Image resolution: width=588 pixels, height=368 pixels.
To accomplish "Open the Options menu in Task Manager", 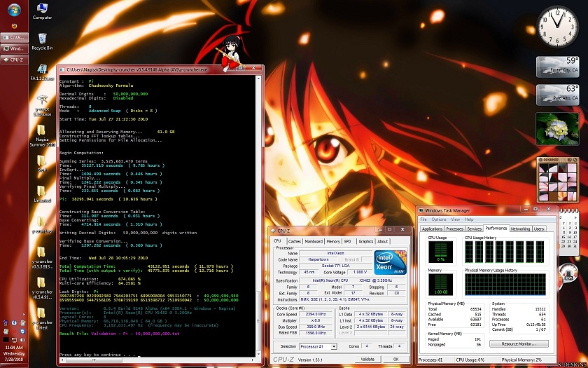I will (x=439, y=219).
